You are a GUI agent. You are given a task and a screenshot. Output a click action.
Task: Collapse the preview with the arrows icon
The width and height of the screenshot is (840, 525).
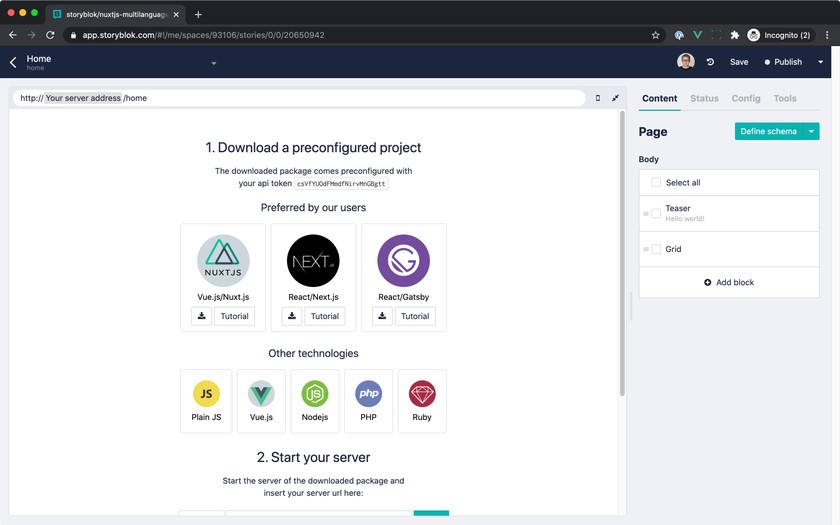click(x=616, y=98)
